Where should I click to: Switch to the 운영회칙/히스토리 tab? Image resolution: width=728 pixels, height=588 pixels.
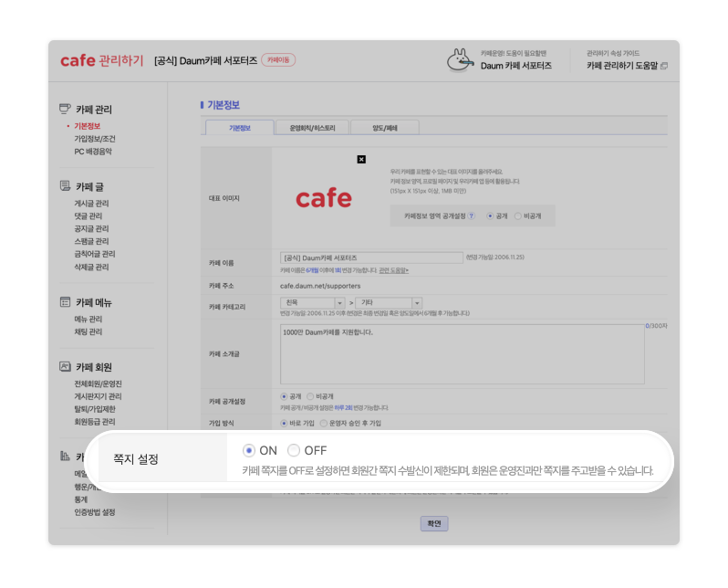[312, 128]
